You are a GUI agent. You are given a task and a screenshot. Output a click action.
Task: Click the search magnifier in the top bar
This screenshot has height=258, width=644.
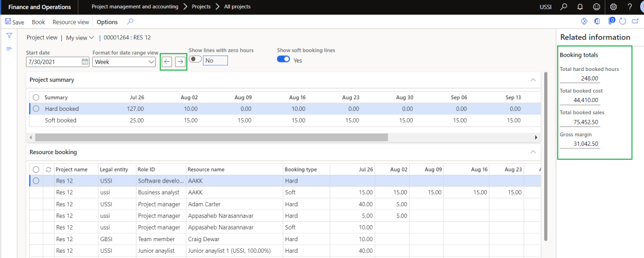pyautogui.click(x=563, y=7)
